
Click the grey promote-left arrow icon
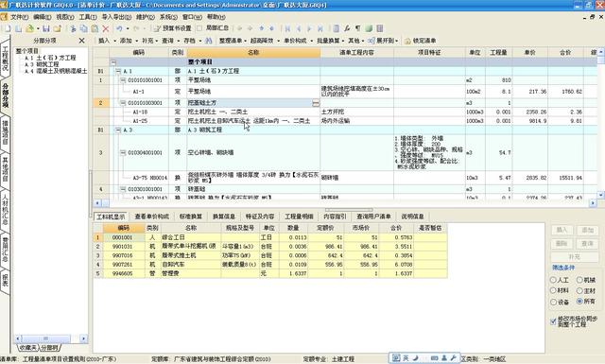(x=239, y=28)
